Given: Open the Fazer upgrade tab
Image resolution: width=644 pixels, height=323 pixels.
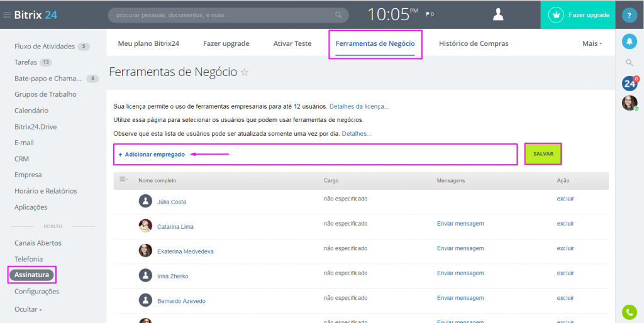Looking at the screenshot, I should [x=226, y=43].
